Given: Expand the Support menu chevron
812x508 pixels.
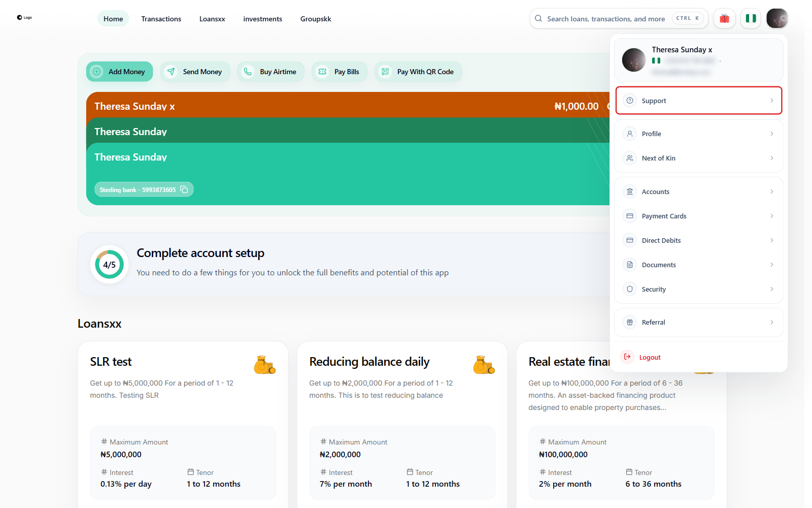Looking at the screenshot, I should [x=771, y=101].
